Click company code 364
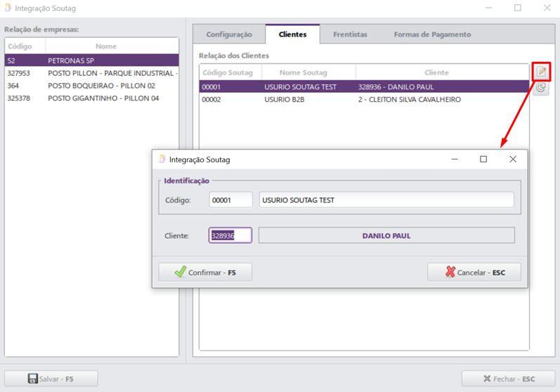This screenshot has width=560, height=392. 13,85
